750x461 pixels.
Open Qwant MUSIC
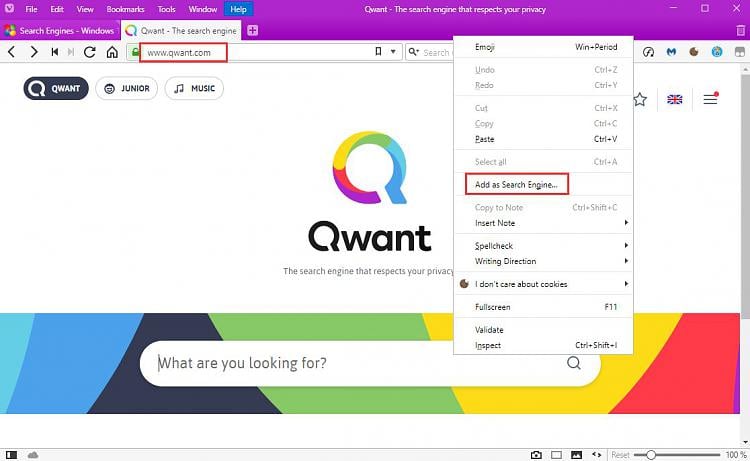click(x=194, y=88)
